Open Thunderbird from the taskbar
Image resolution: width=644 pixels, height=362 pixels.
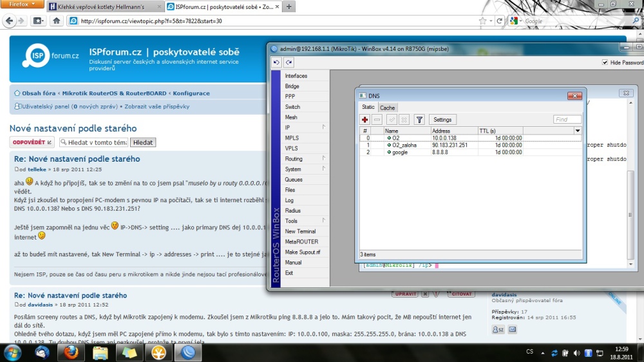[x=42, y=353]
